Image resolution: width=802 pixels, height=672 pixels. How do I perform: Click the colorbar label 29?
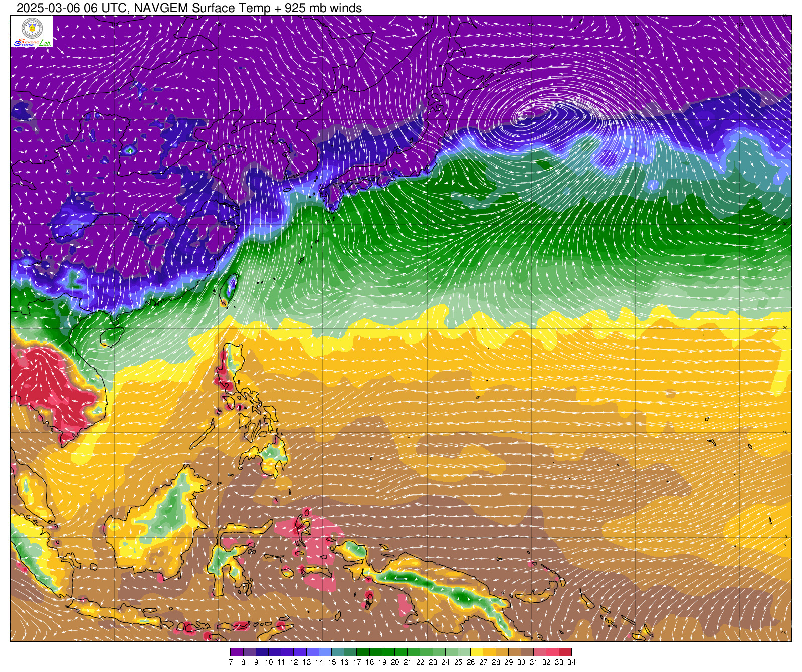tap(508, 662)
